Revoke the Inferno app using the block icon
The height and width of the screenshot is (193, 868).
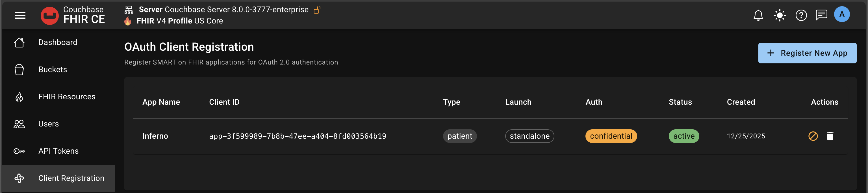(x=813, y=136)
